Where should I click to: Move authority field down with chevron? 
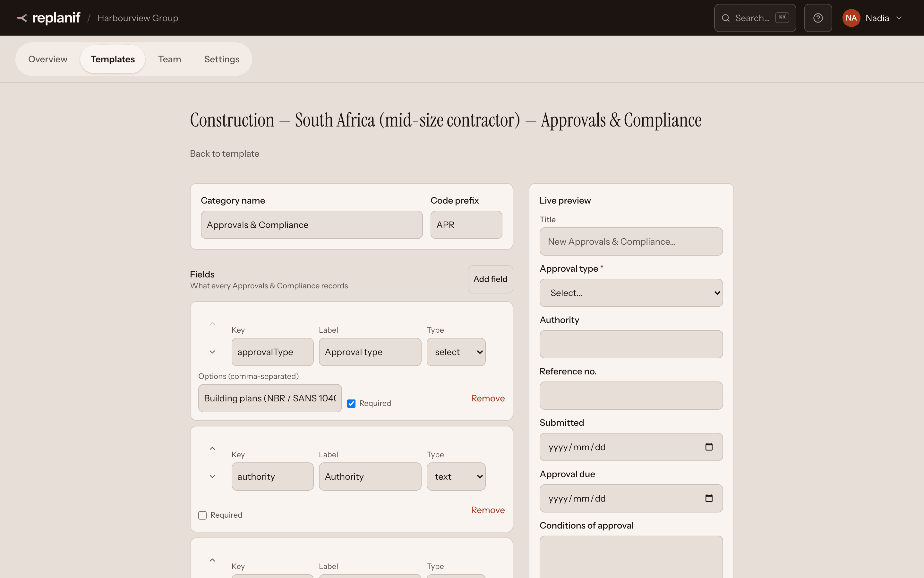click(212, 476)
